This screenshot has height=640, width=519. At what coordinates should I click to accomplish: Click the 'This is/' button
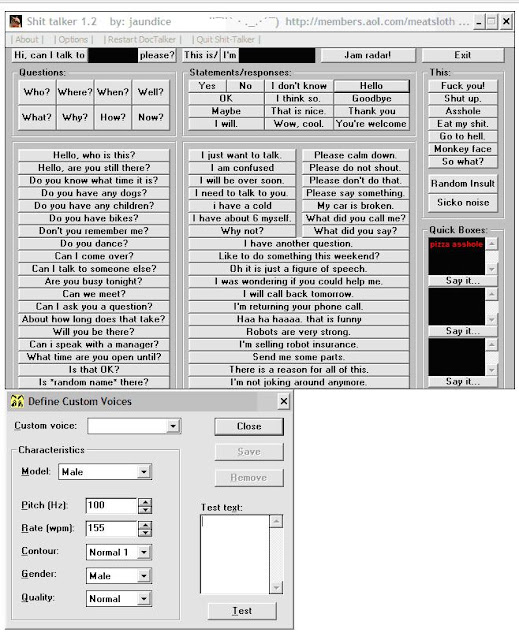(201, 55)
